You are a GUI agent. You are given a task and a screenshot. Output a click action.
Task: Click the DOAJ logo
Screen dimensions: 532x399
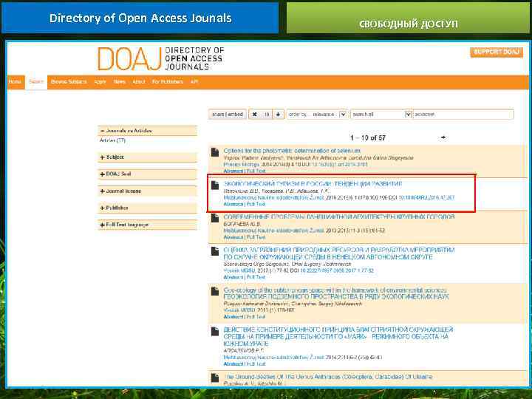[161, 58]
